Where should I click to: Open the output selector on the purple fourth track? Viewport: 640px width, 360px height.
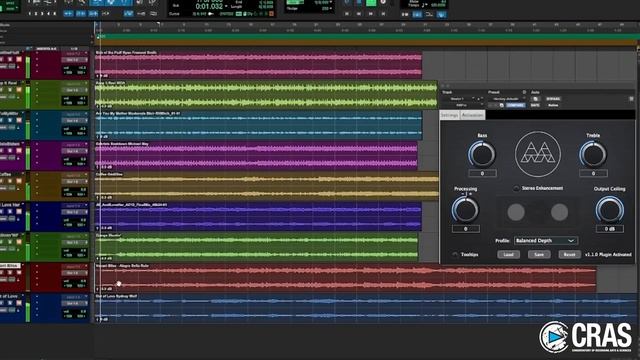75,151
